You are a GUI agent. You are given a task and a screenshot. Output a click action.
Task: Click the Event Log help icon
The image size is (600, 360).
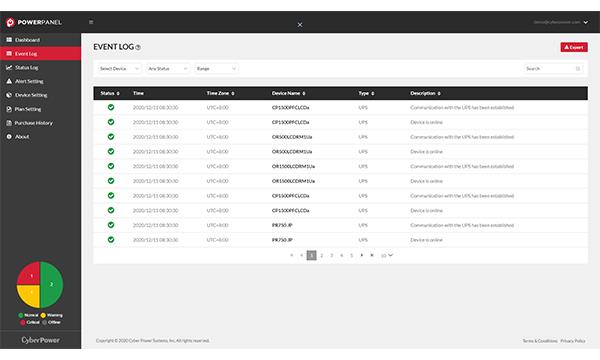click(138, 47)
